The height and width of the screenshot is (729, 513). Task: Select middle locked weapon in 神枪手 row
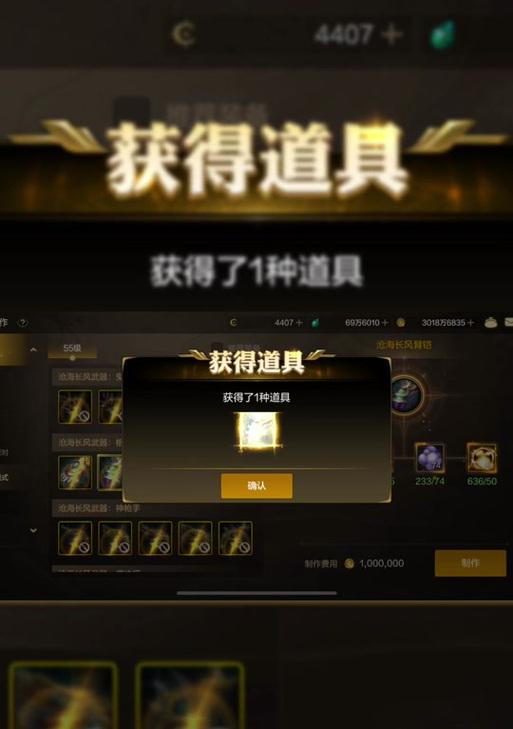(155, 538)
